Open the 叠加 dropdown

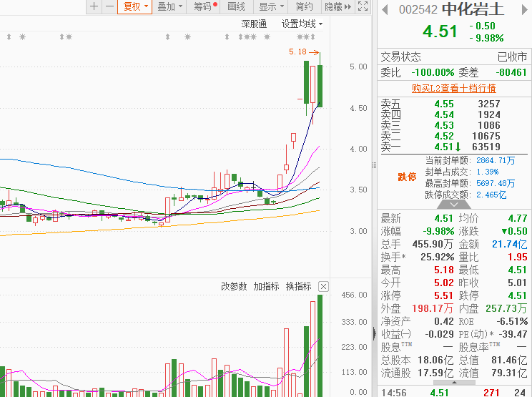click(x=169, y=6)
